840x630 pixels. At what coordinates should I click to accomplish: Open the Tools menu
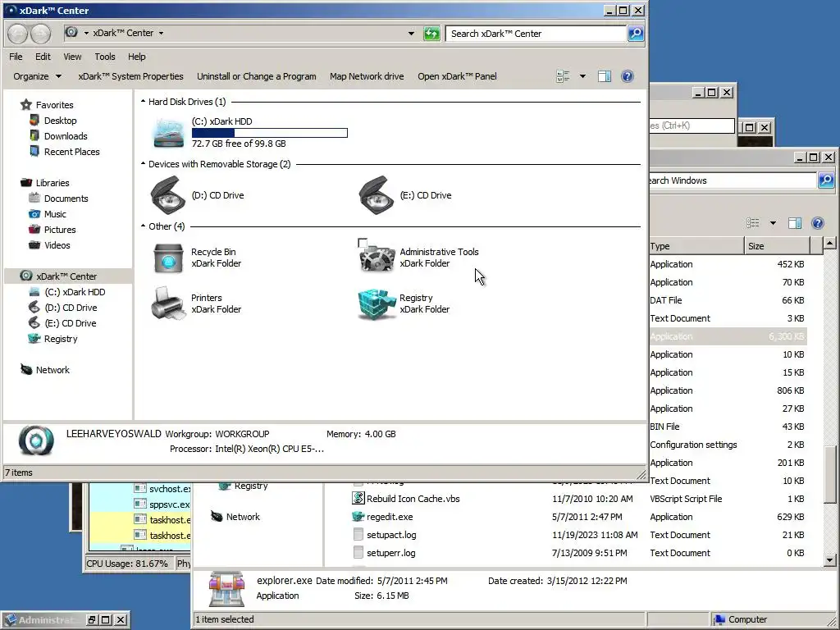[104, 57]
